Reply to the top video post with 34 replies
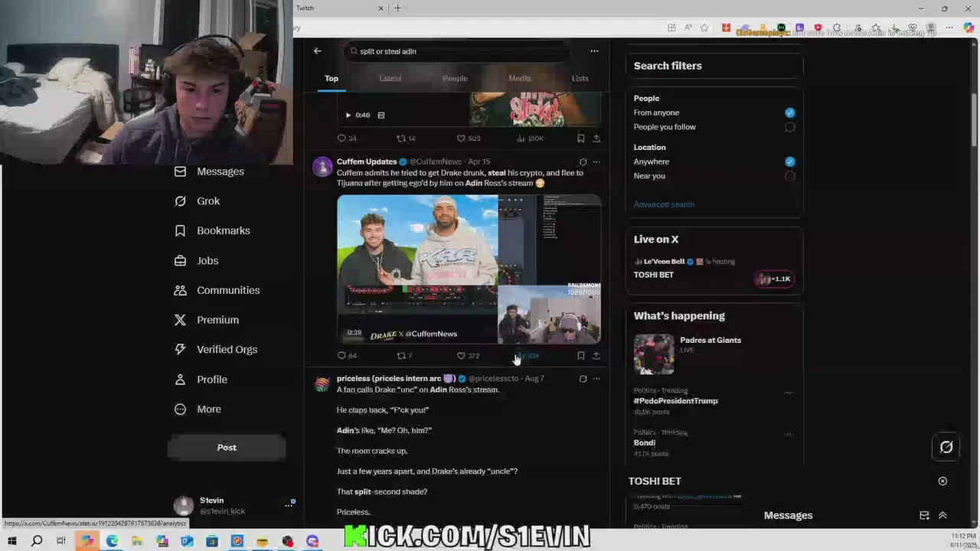980x551 pixels. click(347, 139)
